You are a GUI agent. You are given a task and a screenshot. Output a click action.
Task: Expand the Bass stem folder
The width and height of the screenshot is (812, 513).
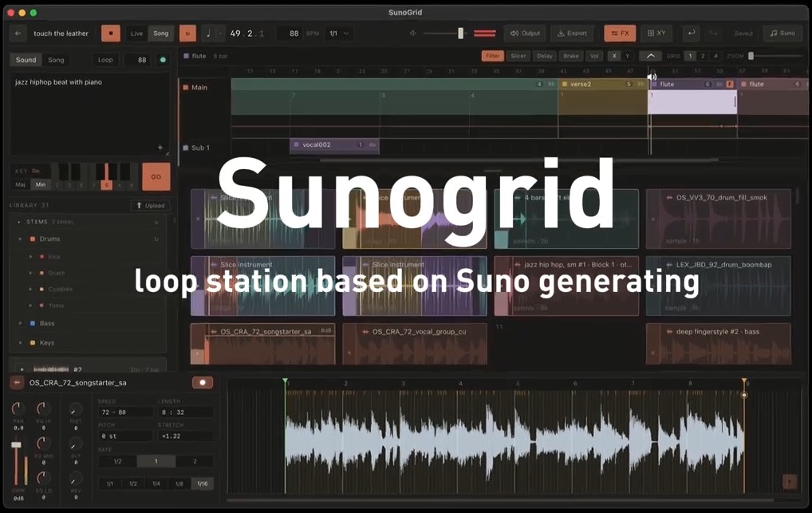(x=21, y=323)
